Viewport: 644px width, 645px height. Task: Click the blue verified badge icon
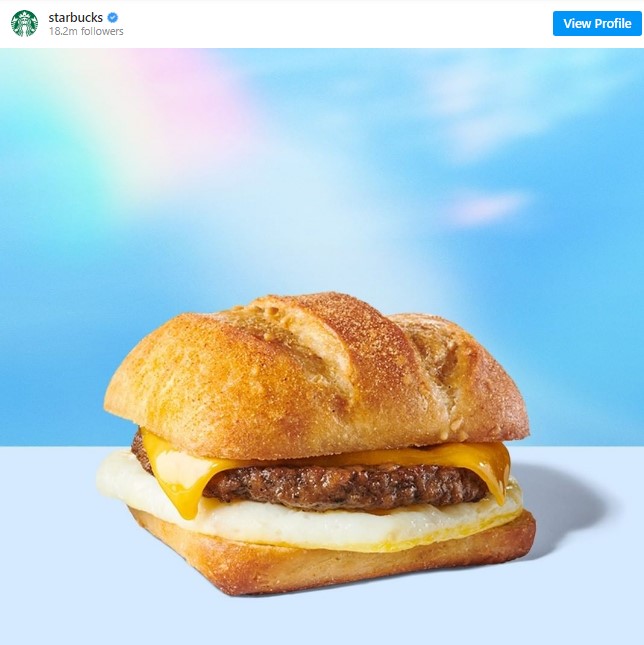click(x=113, y=18)
